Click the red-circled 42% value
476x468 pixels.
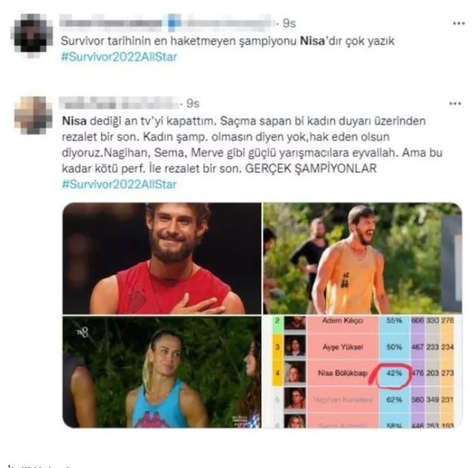pos(394,373)
